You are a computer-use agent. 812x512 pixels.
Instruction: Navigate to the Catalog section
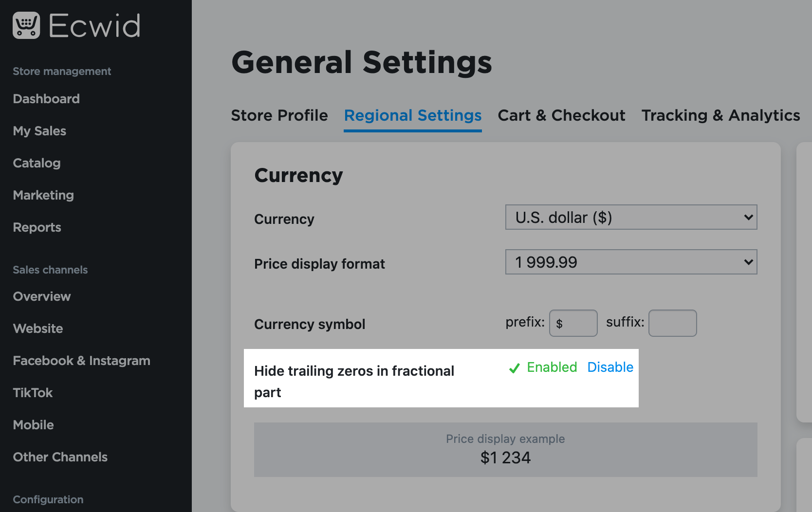pos(36,163)
